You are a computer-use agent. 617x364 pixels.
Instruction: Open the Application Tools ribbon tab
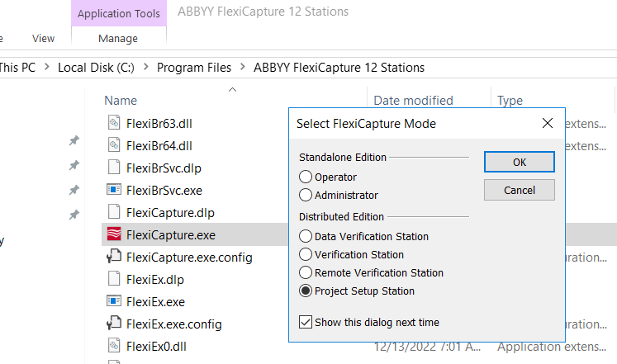[119, 13]
